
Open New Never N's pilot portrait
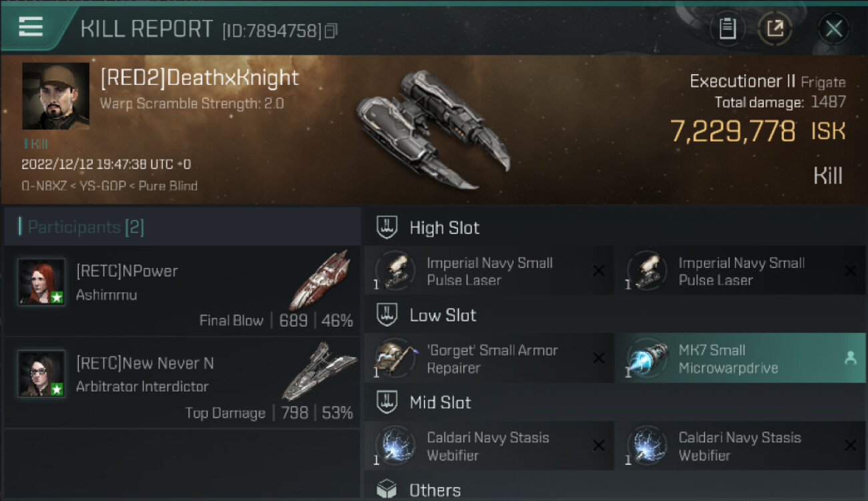(41, 374)
